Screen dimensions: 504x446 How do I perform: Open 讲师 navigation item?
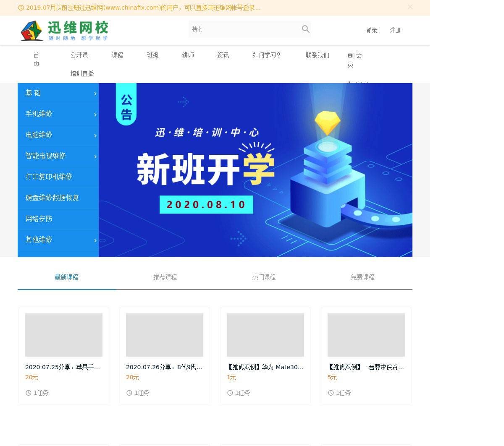point(188,55)
